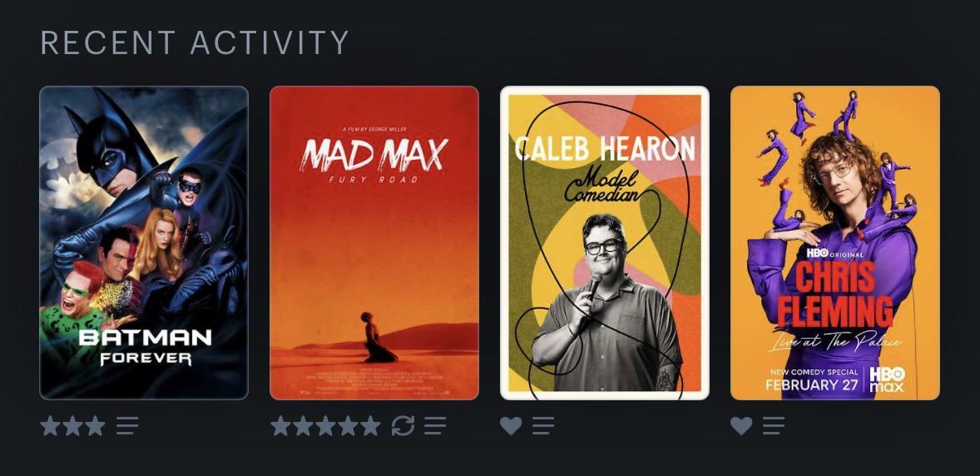The width and height of the screenshot is (980, 476).
Task: Click the rewatch icon under Mad Max
Action: point(403,426)
